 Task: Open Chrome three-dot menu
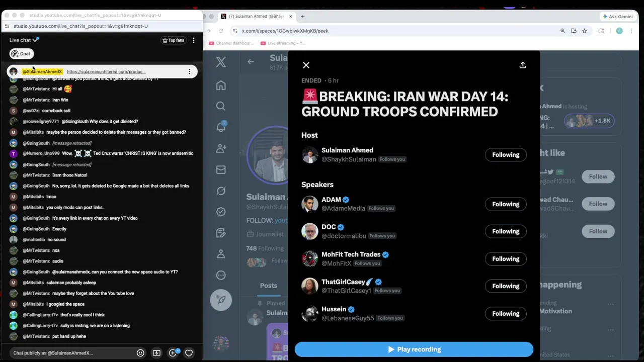[632, 31]
